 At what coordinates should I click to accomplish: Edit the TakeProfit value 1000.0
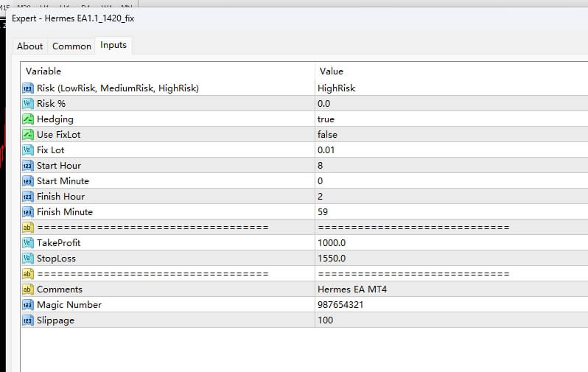point(452,242)
